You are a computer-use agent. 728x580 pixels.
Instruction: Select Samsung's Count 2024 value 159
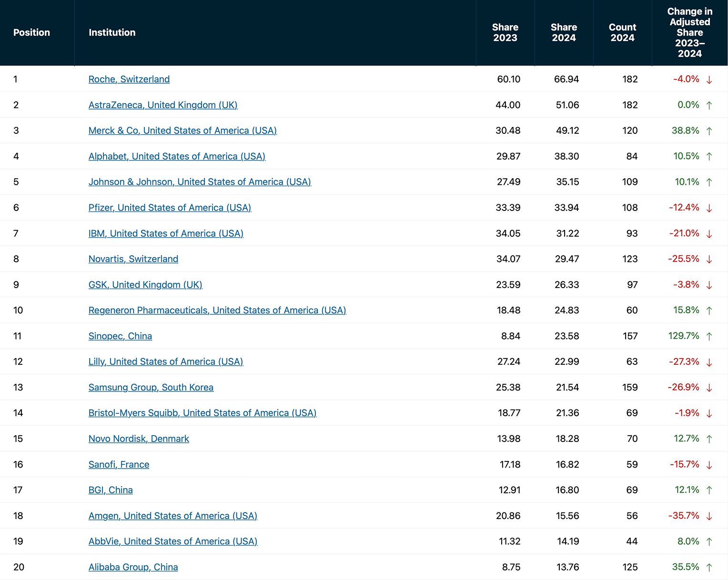click(630, 388)
